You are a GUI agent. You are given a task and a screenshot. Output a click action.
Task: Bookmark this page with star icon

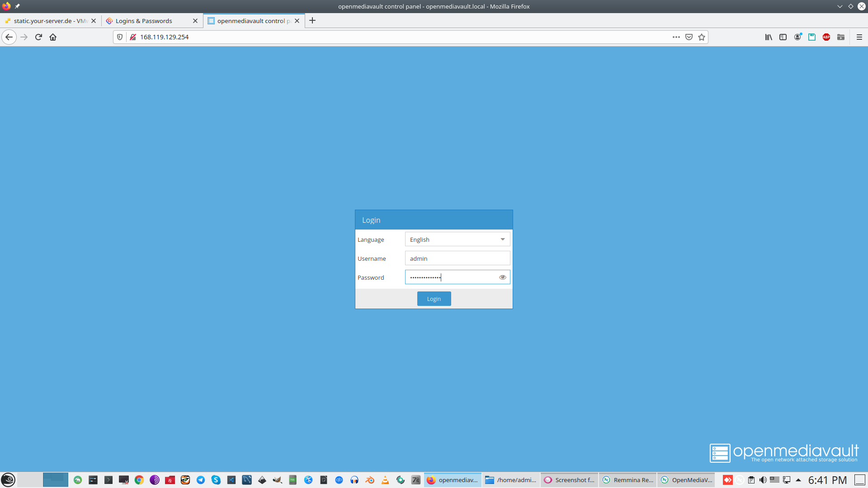tap(701, 37)
